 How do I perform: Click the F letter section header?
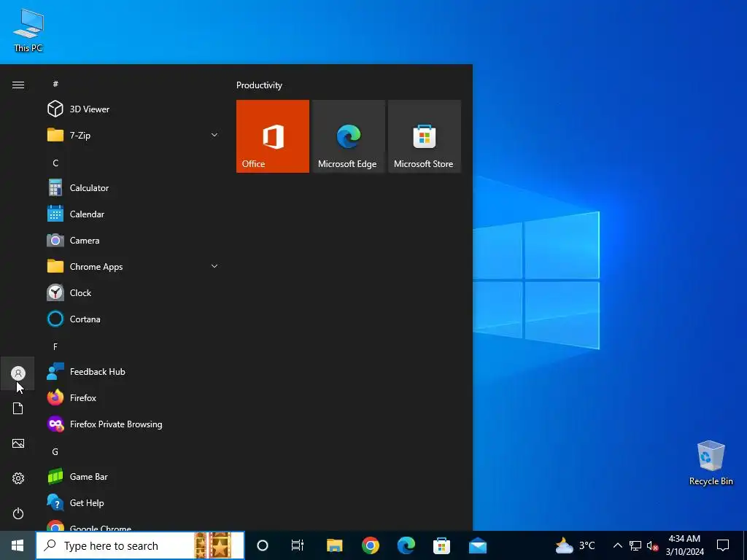(x=55, y=346)
